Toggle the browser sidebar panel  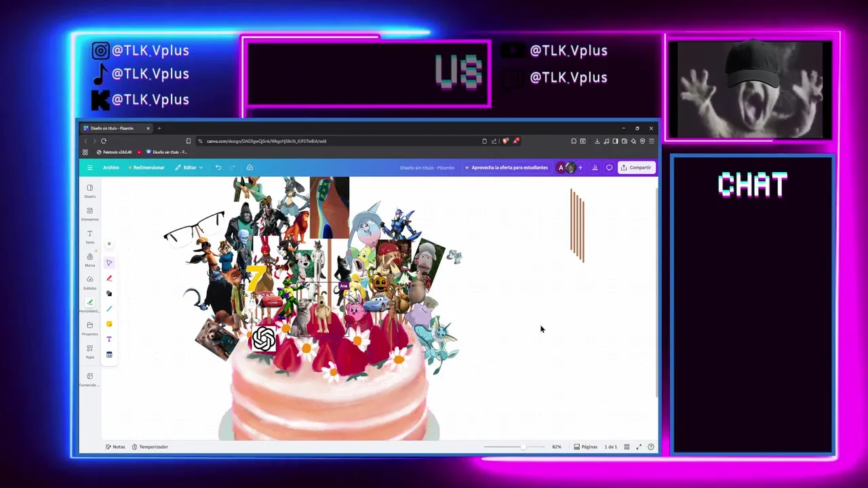(615, 141)
